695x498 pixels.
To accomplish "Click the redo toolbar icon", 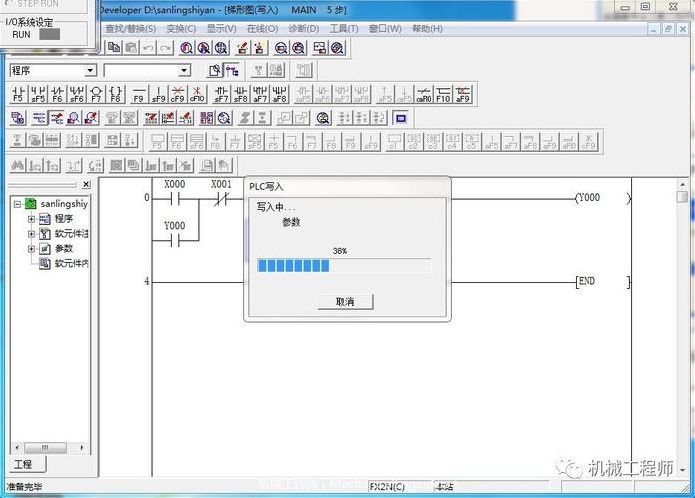I will pos(165,47).
